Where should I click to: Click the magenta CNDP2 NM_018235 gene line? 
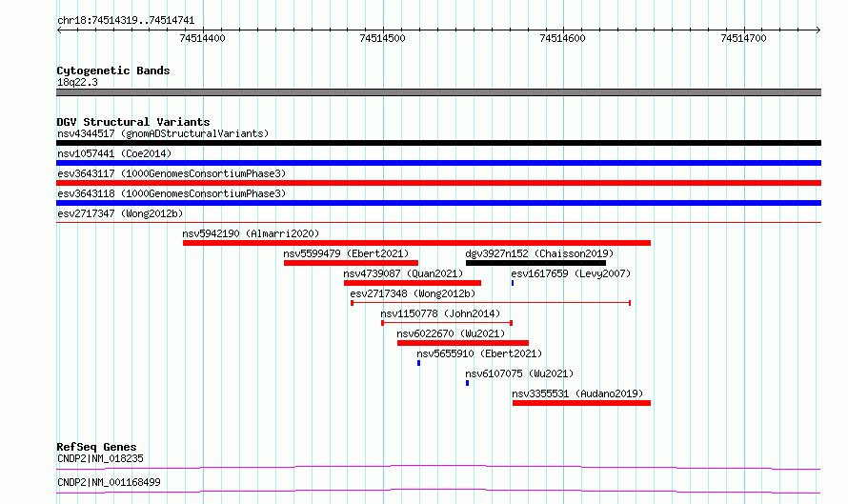(438, 467)
